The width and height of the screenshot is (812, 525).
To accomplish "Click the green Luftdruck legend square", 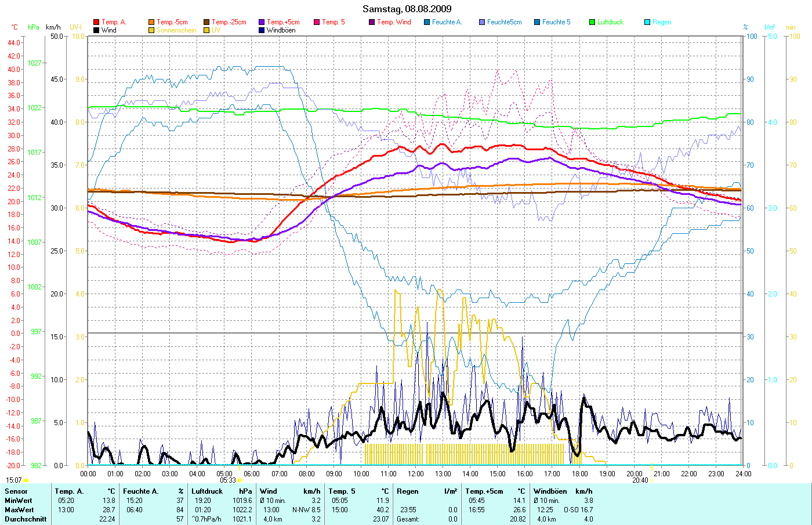I will pyautogui.click(x=592, y=22).
